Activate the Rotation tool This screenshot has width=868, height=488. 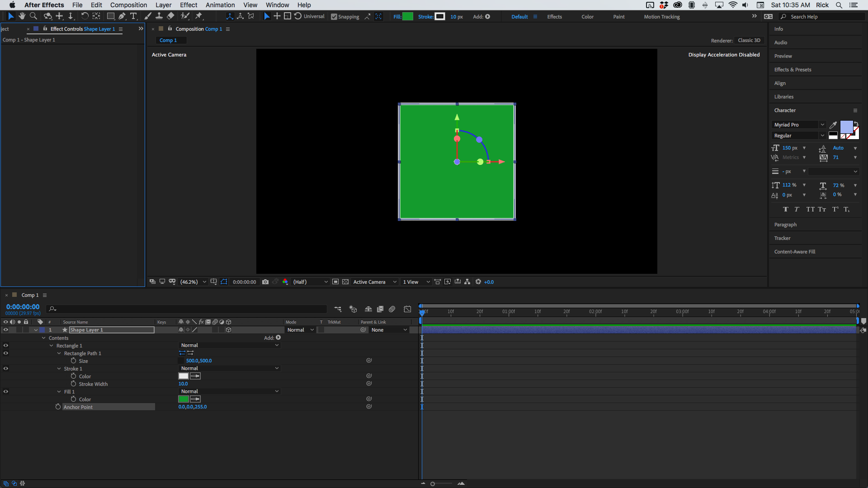coord(85,16)
